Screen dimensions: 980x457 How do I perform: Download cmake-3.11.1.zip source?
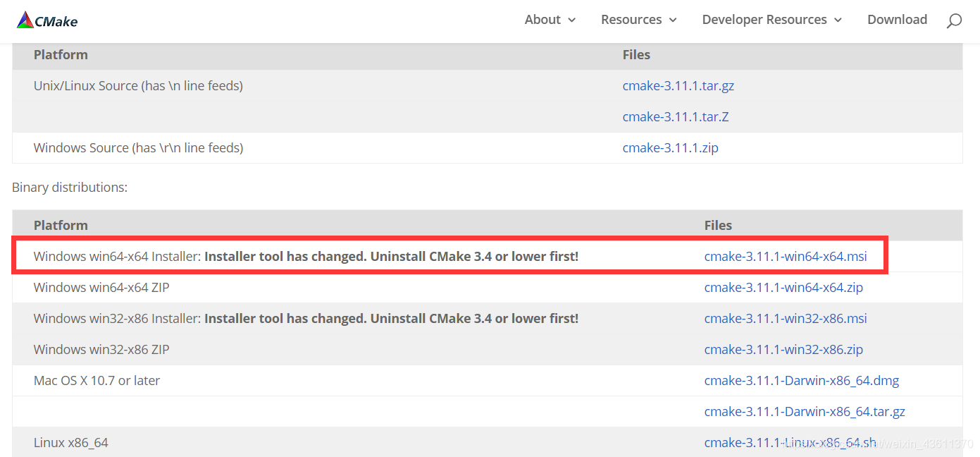click(671, 148)
